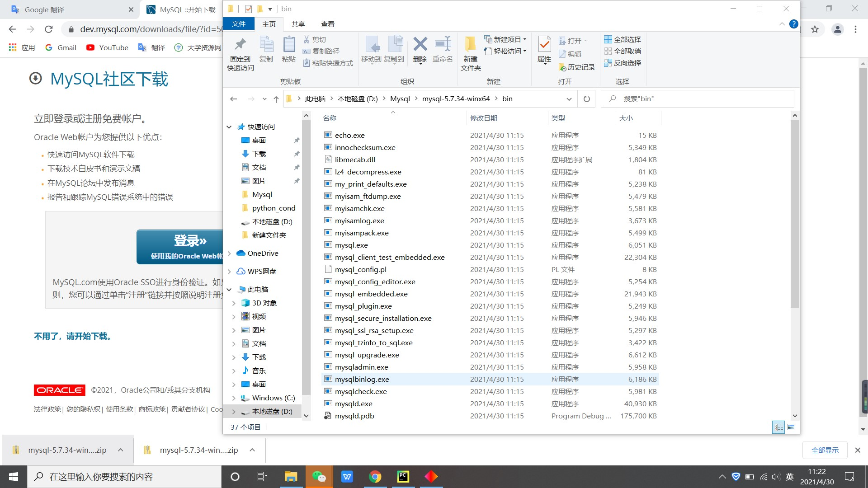This screenshot has width=868, height=488.
Task: Go up one folder level
Action: coord(276,99)
